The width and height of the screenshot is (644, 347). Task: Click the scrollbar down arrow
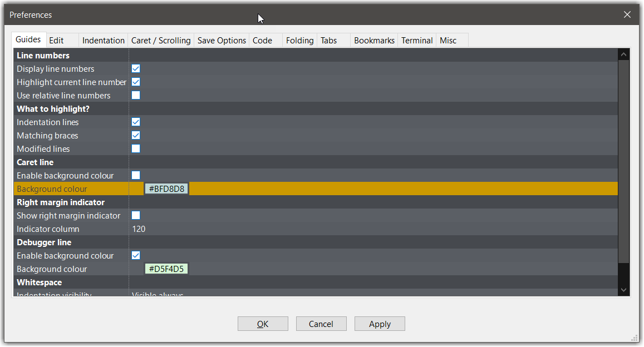point(623,289)
